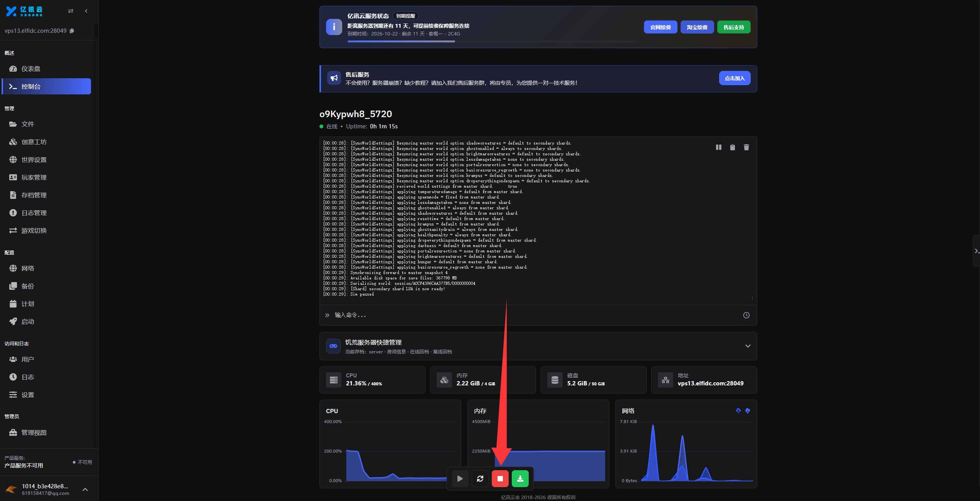
Task: Open 游戏切换 game switch page
Action: point(47,230)
